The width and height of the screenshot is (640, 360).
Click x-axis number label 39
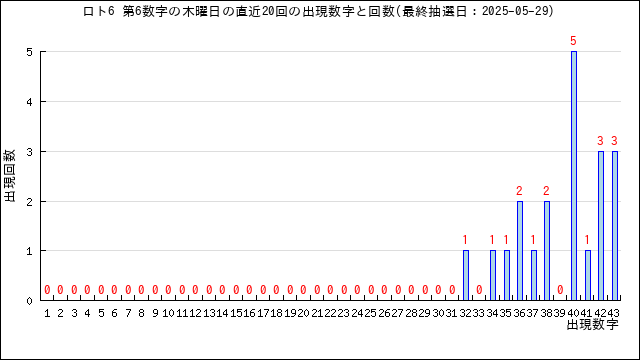pos(560,313)
